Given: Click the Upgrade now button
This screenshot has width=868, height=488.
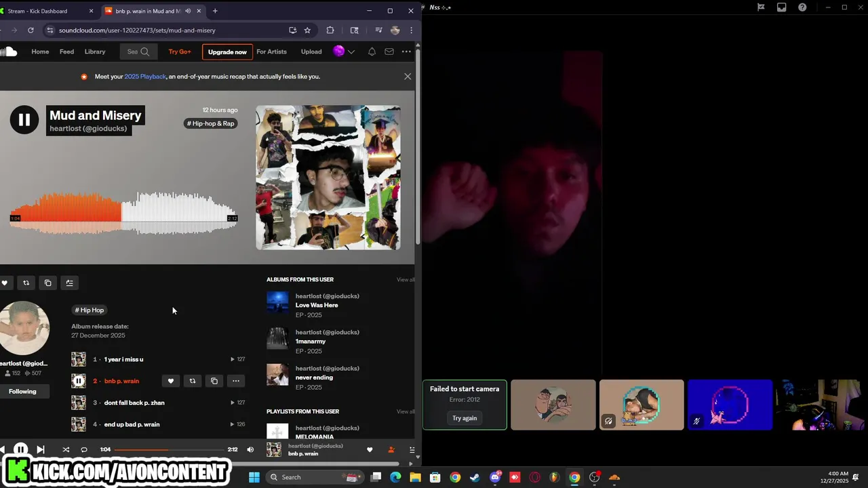Looking at the screenshot, I should click(x=227, y=52).
